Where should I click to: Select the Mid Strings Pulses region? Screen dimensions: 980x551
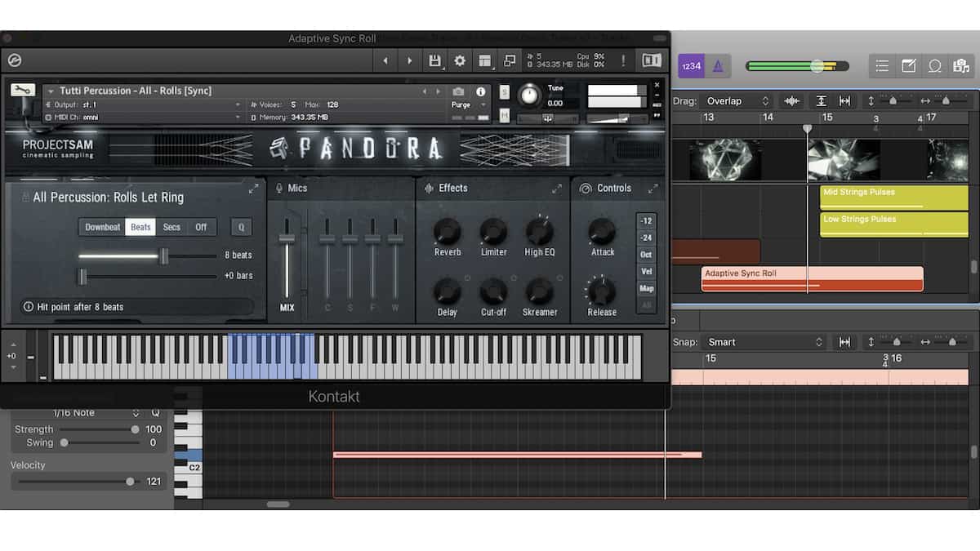pyautogui.click(x=894, y=197)
